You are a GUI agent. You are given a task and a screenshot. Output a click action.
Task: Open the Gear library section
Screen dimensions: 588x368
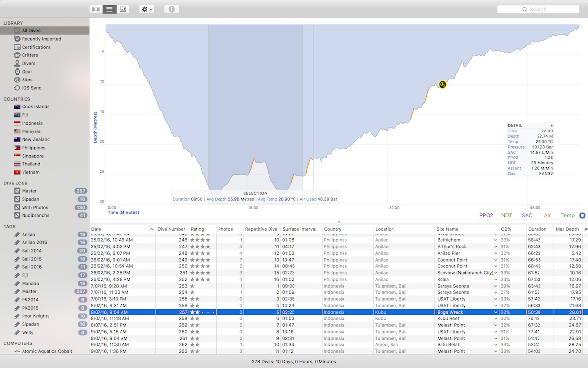click(27, 72)
